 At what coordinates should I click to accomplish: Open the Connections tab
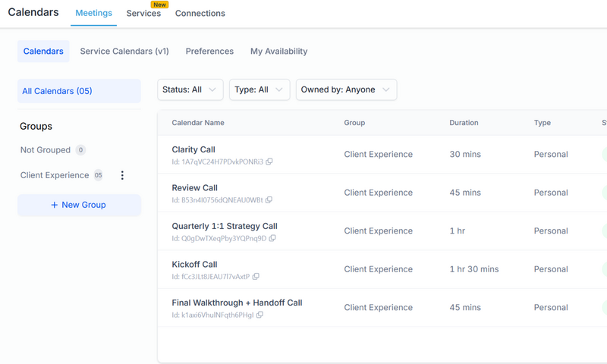coord(200,14)
